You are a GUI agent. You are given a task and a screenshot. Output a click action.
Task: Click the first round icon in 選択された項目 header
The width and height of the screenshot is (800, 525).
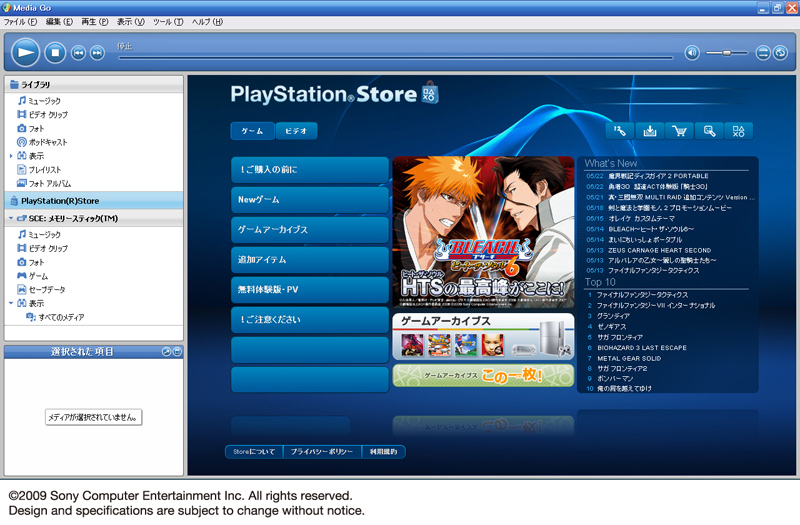(x=166, y=352)
